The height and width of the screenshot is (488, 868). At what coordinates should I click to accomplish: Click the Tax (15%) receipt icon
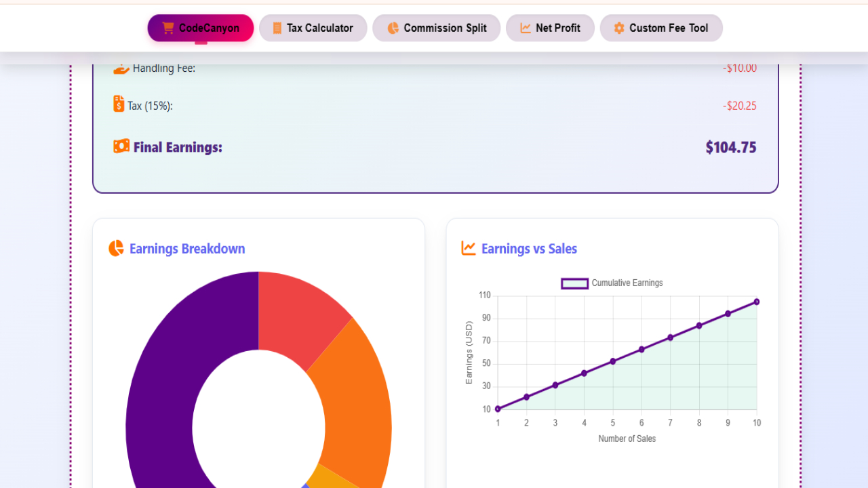119,104
